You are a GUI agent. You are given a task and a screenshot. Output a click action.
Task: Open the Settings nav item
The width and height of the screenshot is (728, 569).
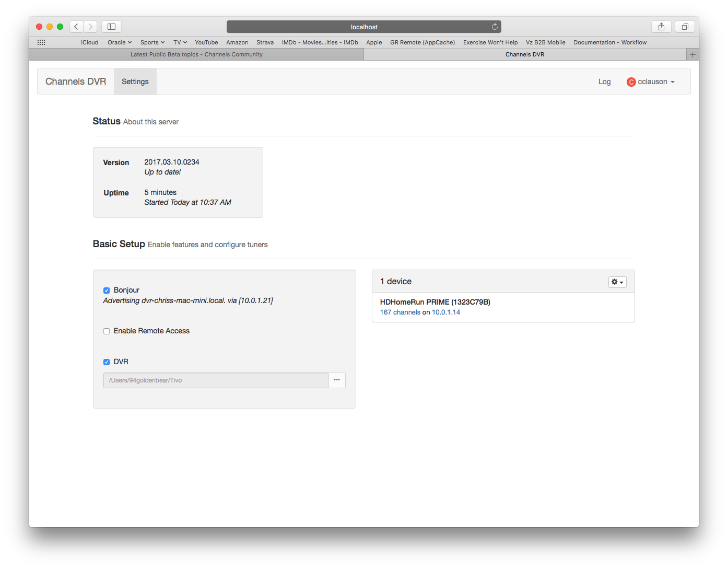(135, 82)
